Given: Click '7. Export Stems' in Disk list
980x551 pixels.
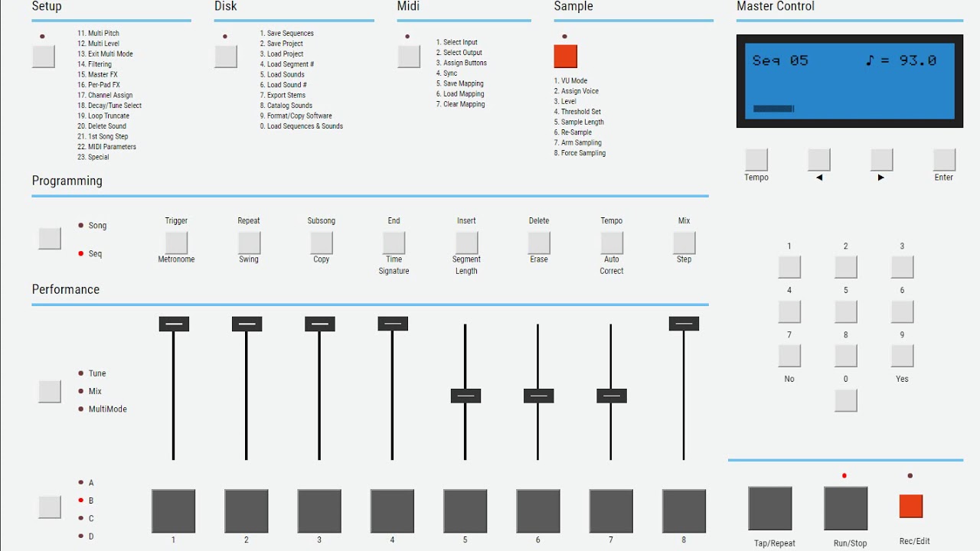Looking at the screenshot, I should [x=283, y=96].
